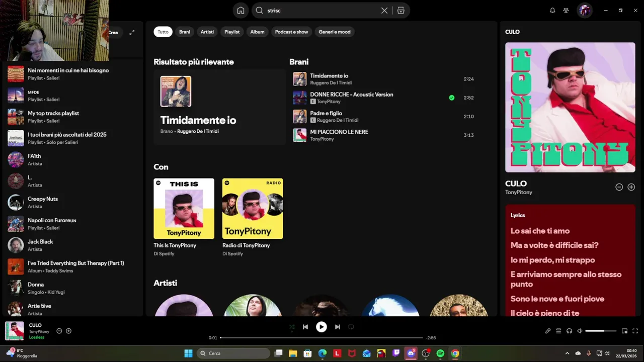Select the Podcast e show filter chip

(291, 32)
